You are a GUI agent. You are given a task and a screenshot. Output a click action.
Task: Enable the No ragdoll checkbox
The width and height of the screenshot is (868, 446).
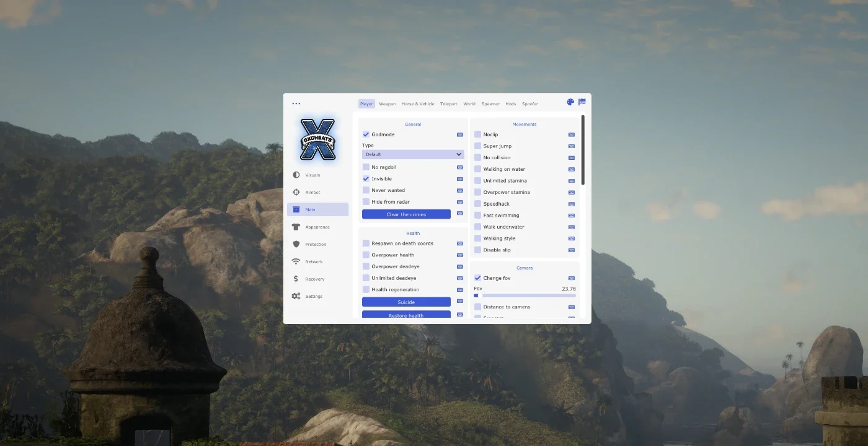(366, 167)
